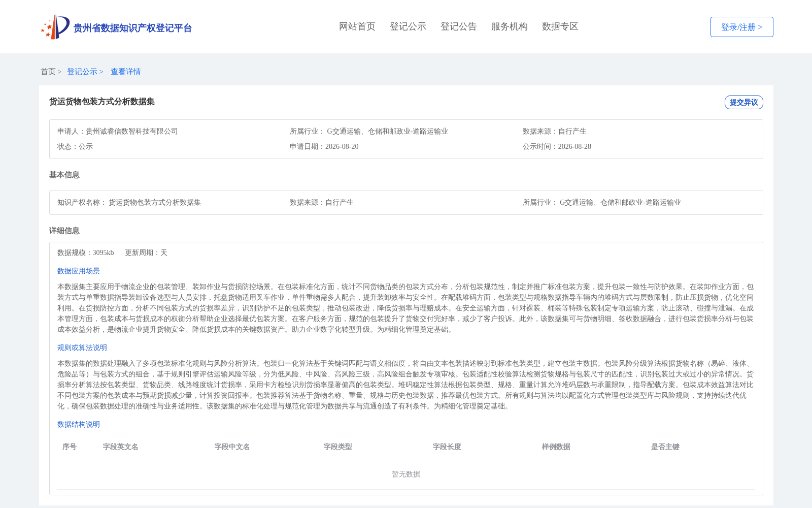Click the 序号 column header
812x508 pixels.
click(x=70, y=447)
